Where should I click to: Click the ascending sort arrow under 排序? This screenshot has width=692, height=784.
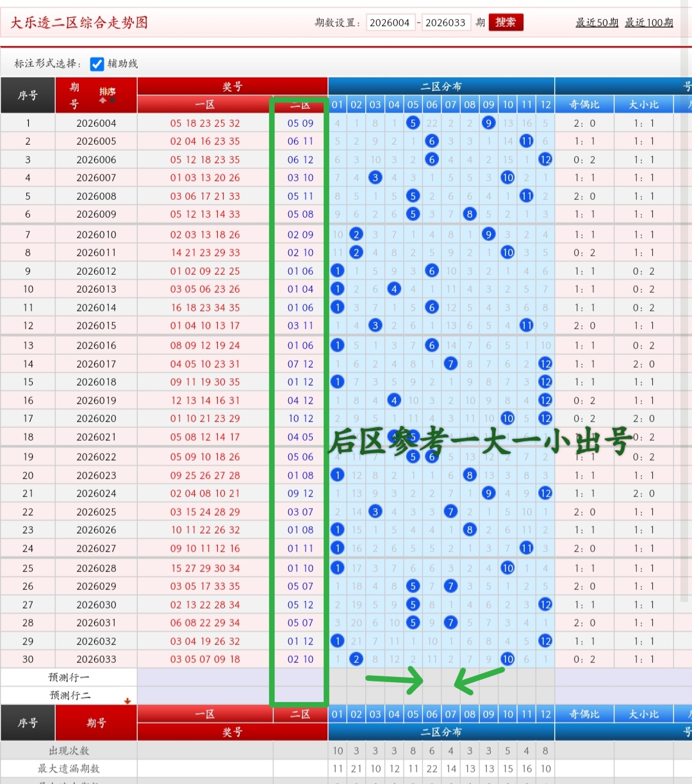pyautogui.click(x=103, y=101)
